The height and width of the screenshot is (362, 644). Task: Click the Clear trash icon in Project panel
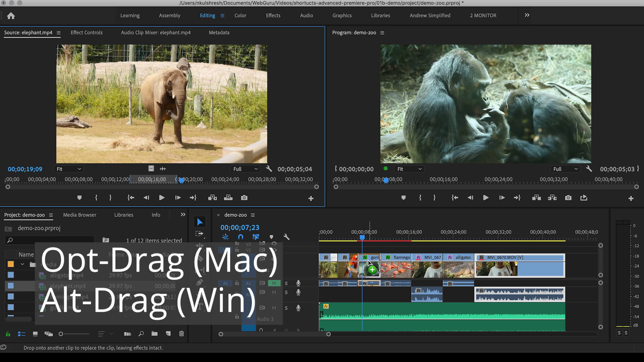[181, 334]
